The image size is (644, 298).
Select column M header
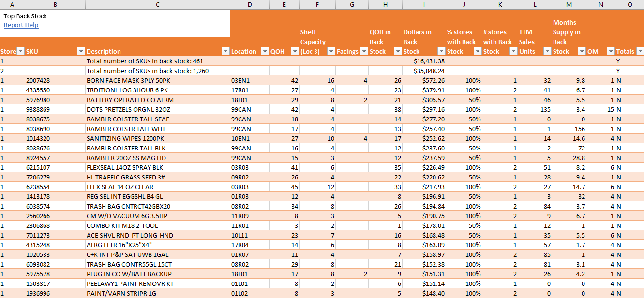[x=569, y=4]
